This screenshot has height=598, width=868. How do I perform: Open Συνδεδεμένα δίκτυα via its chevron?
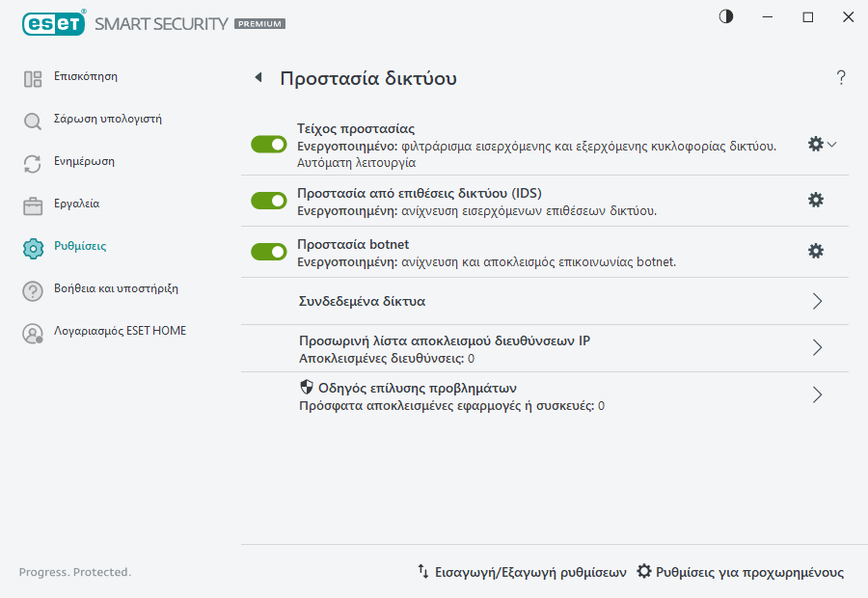point(817,301)
